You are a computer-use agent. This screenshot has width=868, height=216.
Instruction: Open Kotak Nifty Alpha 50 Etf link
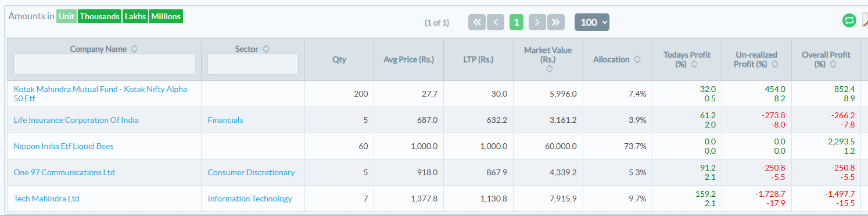point(101,94)
